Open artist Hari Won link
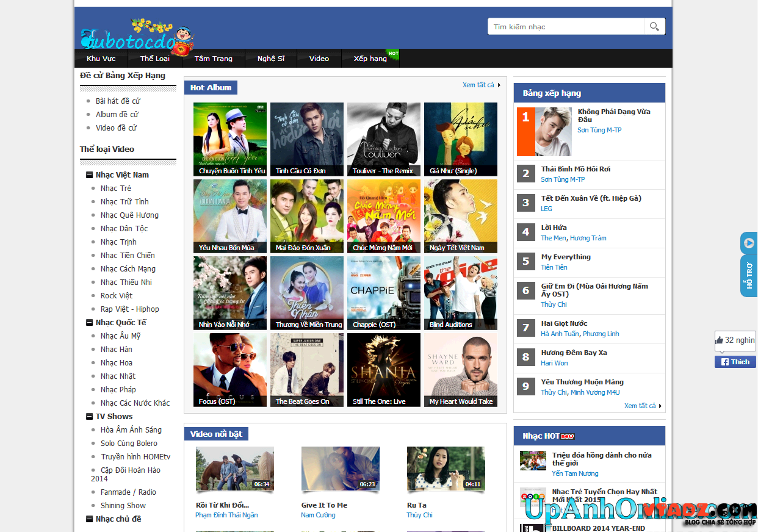This screenshot has width=758, height=532. [554, 363]
